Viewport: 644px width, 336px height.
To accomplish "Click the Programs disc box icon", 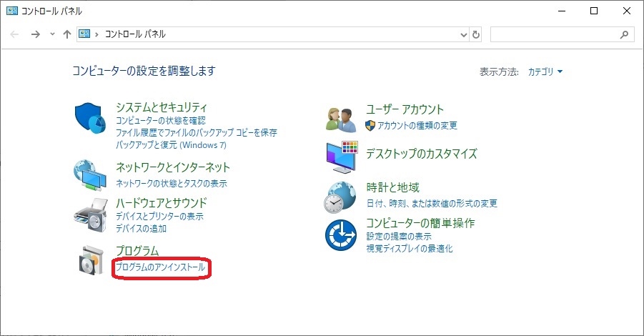I will [x=89, y=260].
